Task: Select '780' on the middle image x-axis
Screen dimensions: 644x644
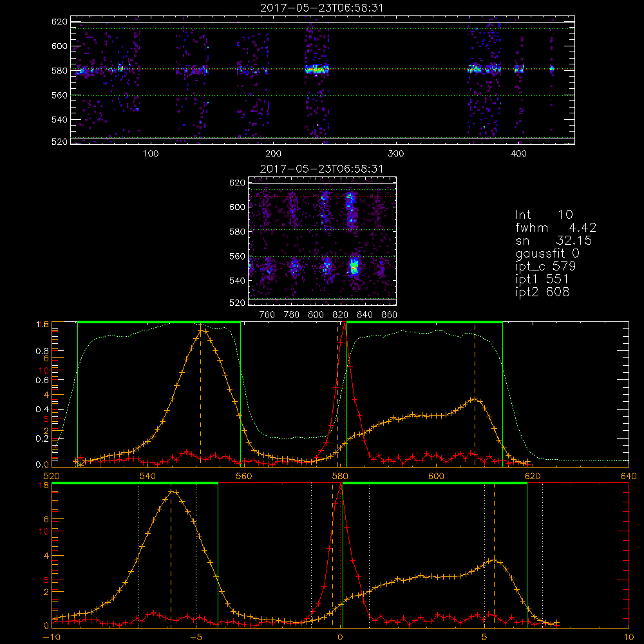Action: (292, 315)
